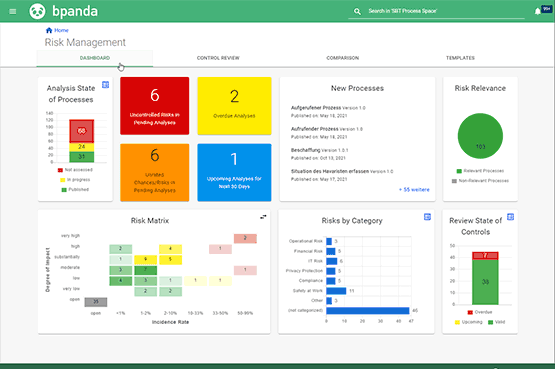Click the red Overdue controls segment 7
Image resolution: width=555 pixels, height=369 pixels.
coord(485,255)
